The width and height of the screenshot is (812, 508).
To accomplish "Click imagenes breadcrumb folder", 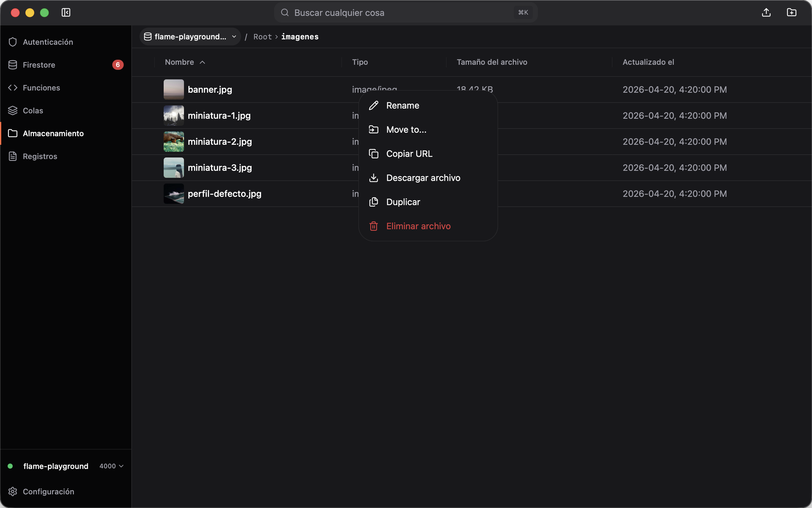I will click(x=300, y=37).
